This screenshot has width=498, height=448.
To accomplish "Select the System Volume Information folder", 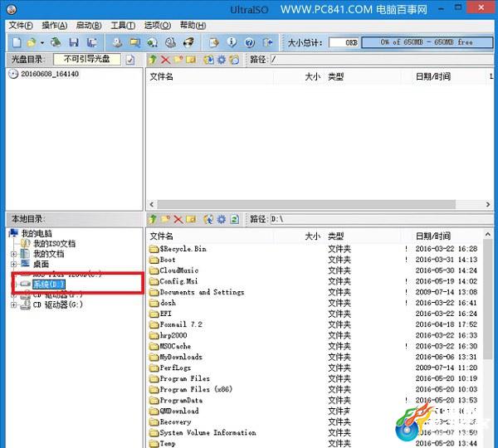I will tap(203, 432).
